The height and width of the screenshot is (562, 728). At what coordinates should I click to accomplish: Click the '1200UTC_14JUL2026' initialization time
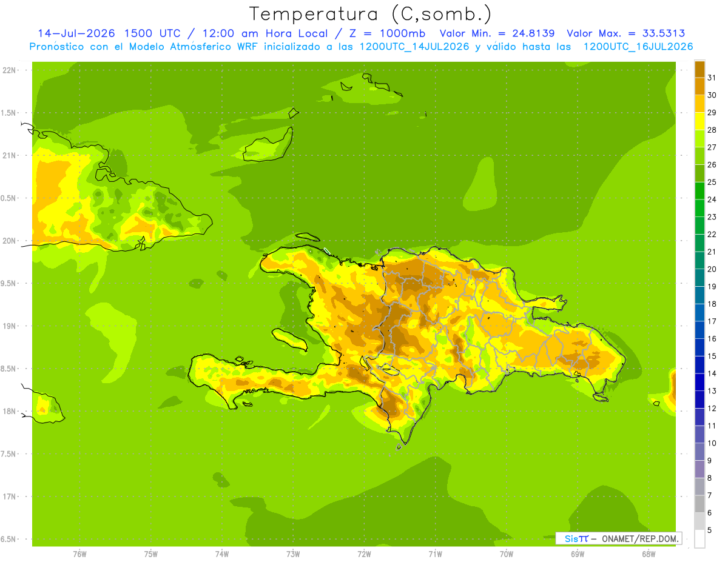click(x=414, y=47)
